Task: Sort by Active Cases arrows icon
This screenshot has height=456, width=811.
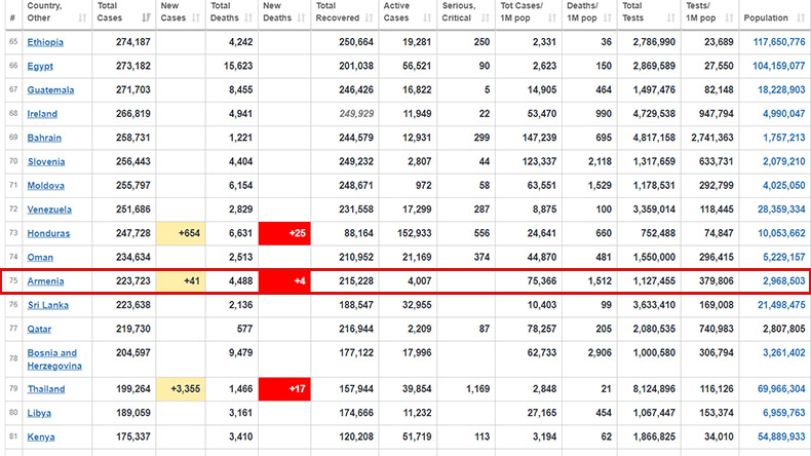Action: 427,18
